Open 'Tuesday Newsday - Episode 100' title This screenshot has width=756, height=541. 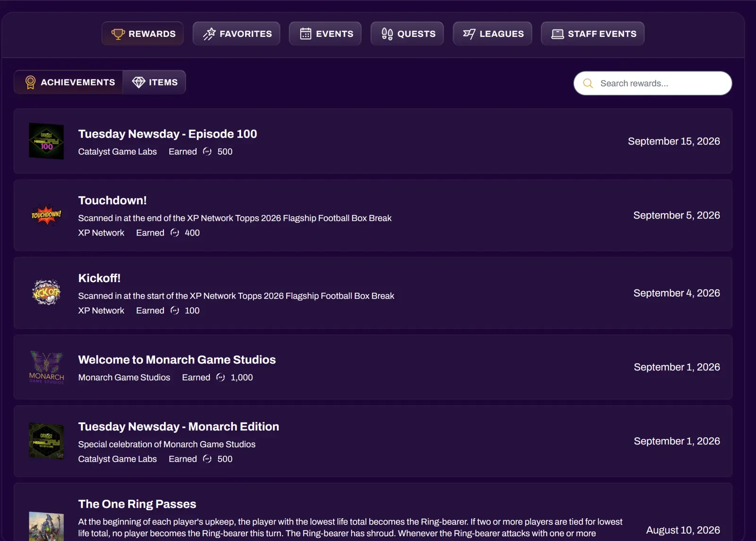pos(168,134)
